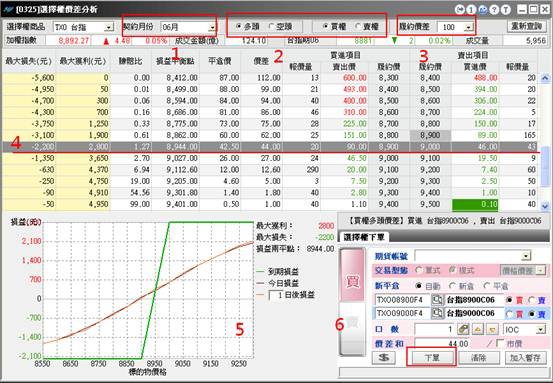Switch to the 選擇權下單 tab
The width and height of the screenshot is (553, 383).
pyautogui.click(x=364, y=237)
